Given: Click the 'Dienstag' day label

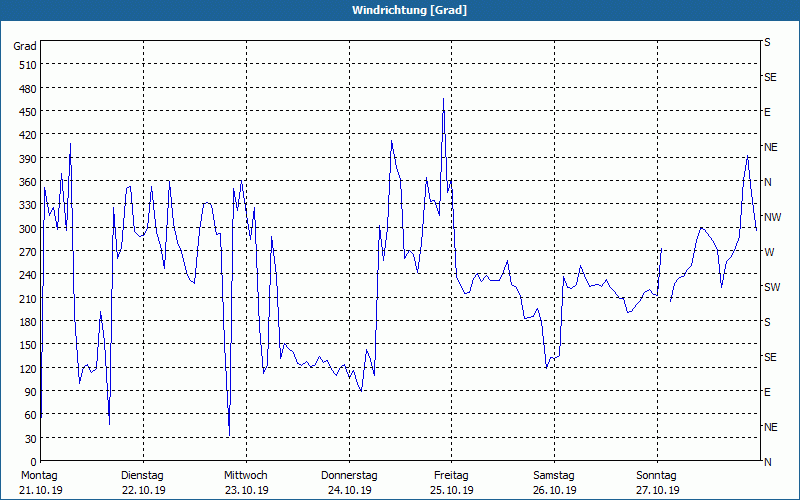Looking at the screenshot, I should [142, 476].
